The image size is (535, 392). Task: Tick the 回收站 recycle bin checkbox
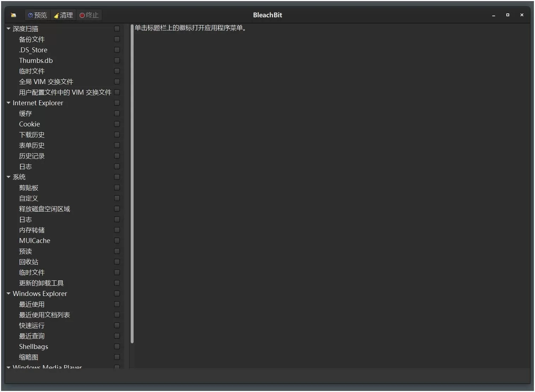(x=117, y=262)
